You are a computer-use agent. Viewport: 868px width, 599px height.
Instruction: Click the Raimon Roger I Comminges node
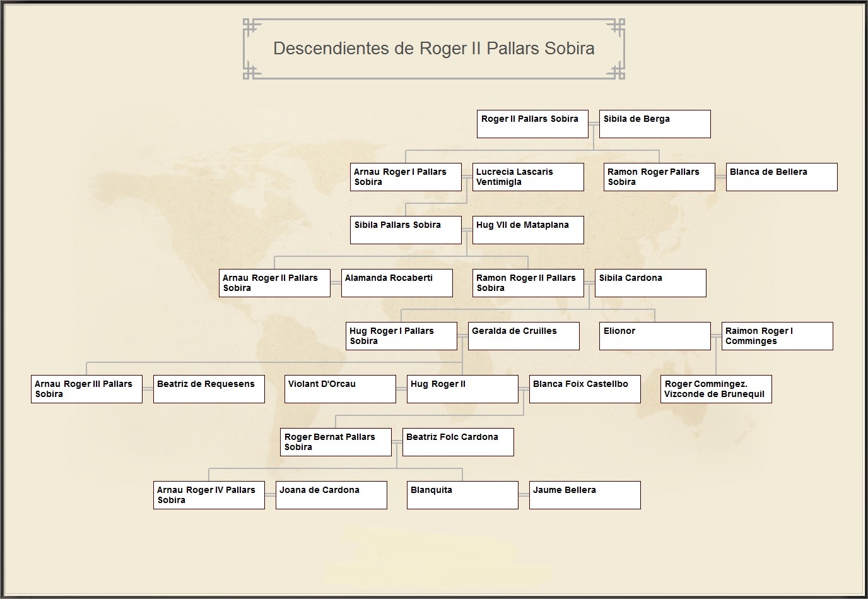[x=777, y=336]
